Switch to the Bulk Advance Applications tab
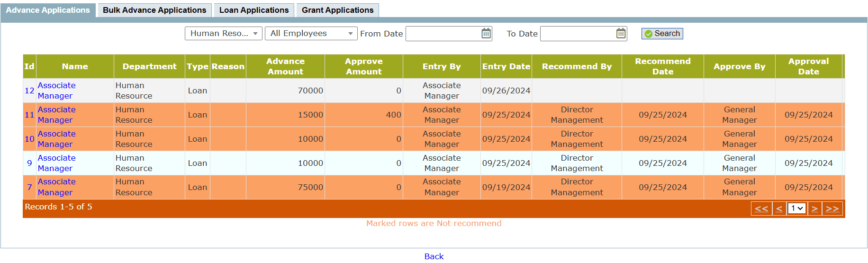The width and height of the screenshot is (868, 263). coord(154,10)
